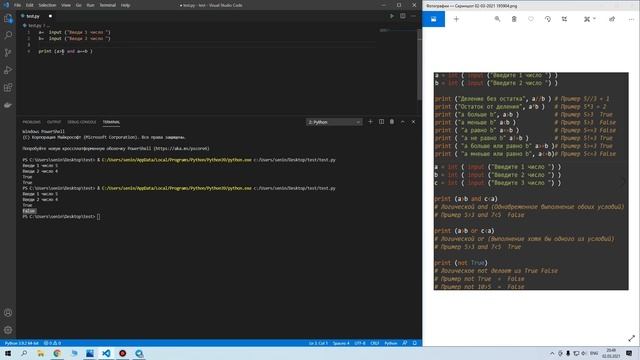Change end of line sequence CRLF

click(x=375, y=343)
